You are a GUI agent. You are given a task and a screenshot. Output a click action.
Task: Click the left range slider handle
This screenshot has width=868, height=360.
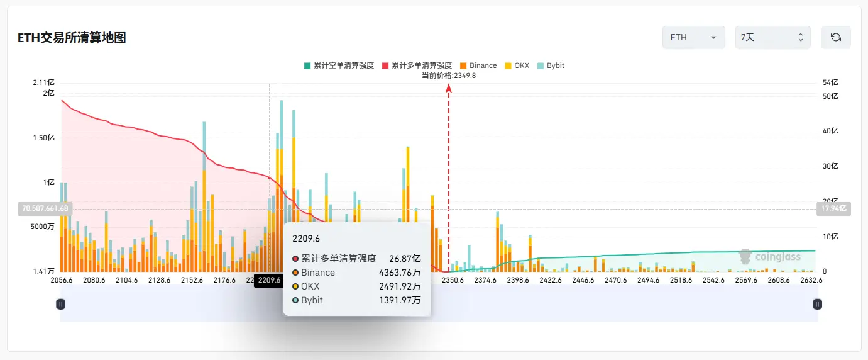coord(60,304)
